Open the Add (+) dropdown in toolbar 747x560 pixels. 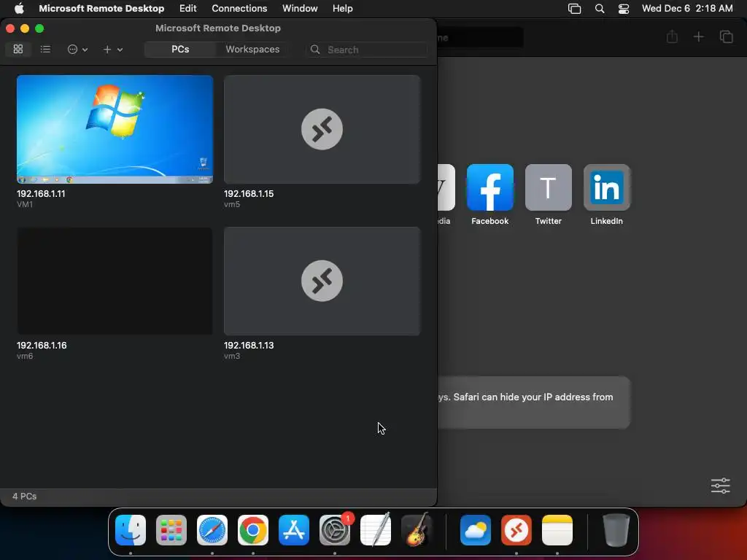point(112,49)
